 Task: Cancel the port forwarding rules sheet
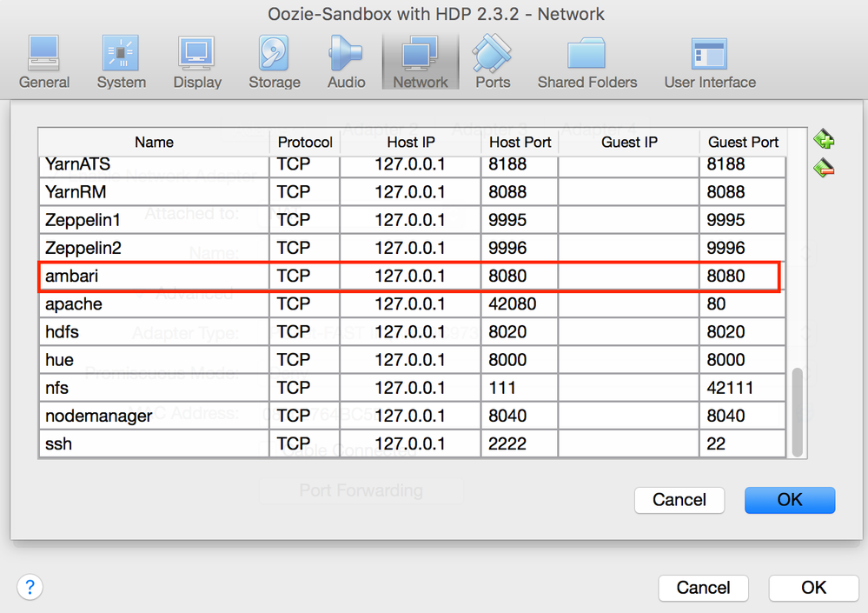click(679, 500)
